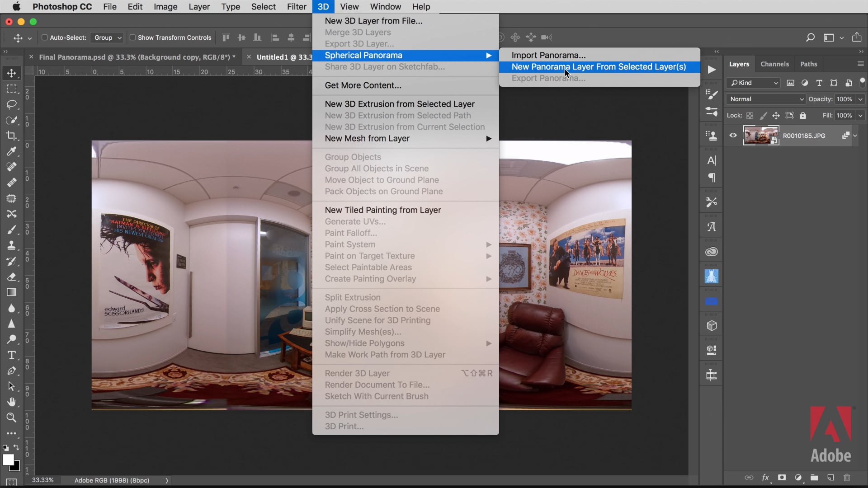Image resolution: width=868 pixels, height=488 pixels.
Task: Select the Horizontal Type tool
Action: (12, 355)
